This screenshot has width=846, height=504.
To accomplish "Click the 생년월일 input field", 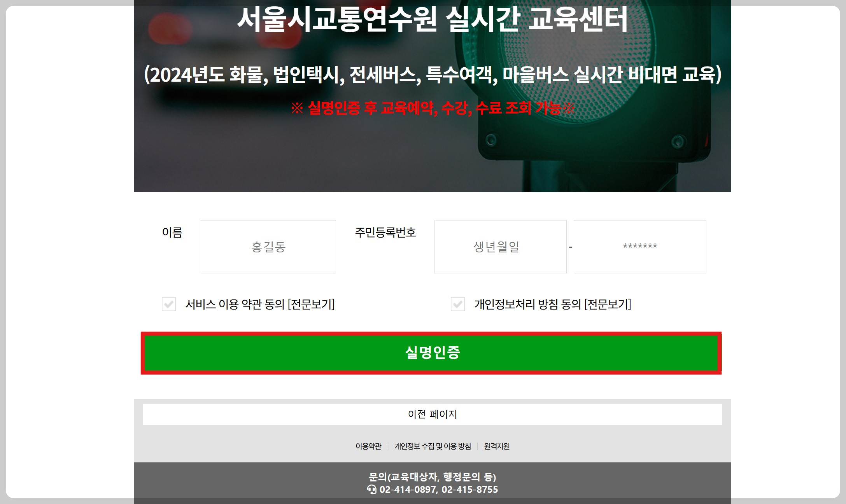I will point(500,247).
